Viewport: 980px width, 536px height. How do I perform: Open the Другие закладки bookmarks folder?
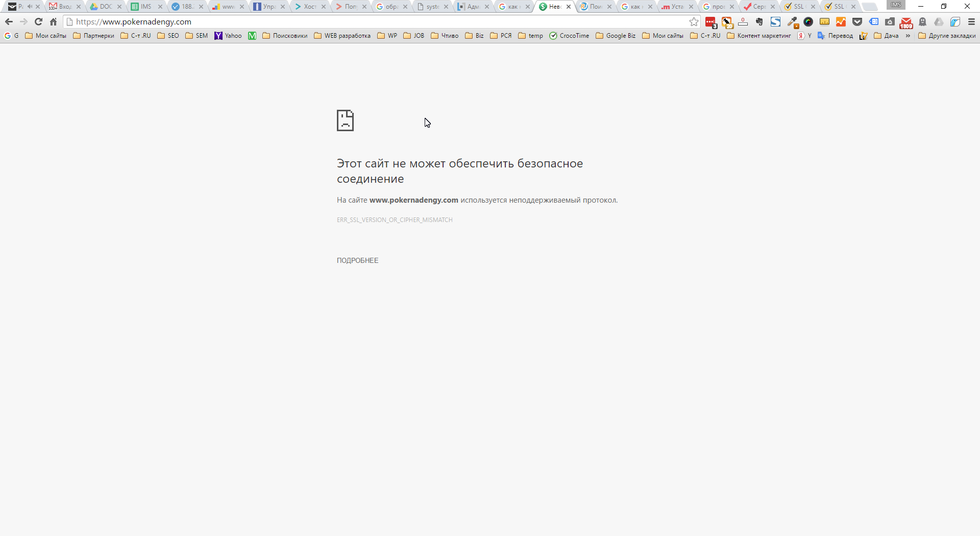click(x=947, y=36)
